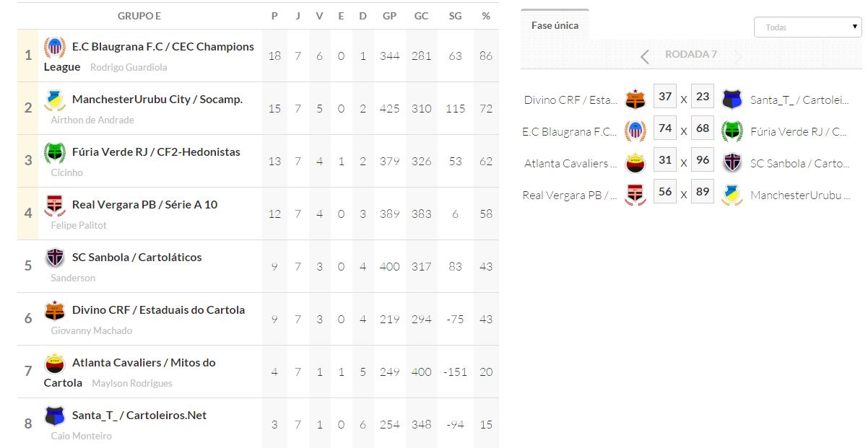The height and width of the screenshot is (448, 868).
Task: Click E.C Blaugrana crest in standings table
Action: point(55,48)
